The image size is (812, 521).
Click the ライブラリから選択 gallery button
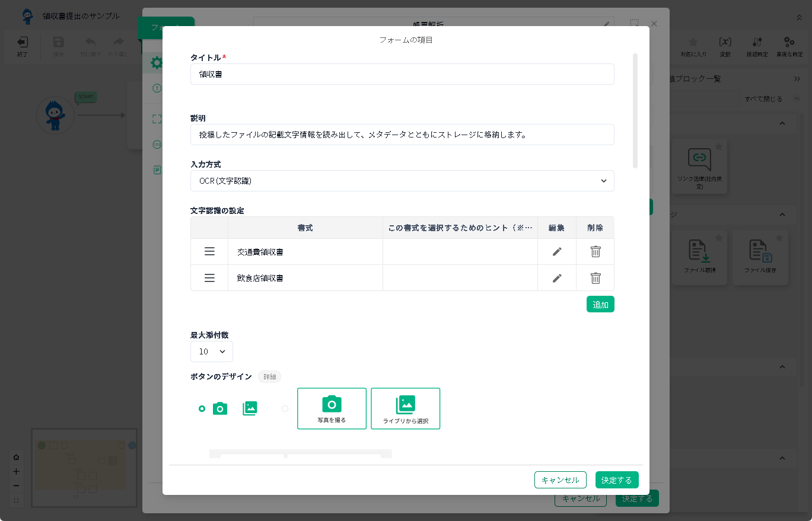[405, 408]
